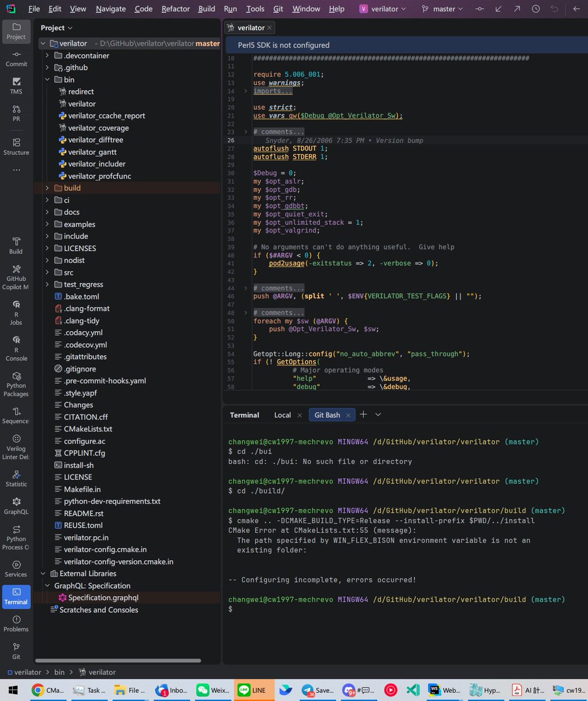This screenshot has height=701, width=588.
Task: Switch to the Local terminal tab
Action: 283,415
